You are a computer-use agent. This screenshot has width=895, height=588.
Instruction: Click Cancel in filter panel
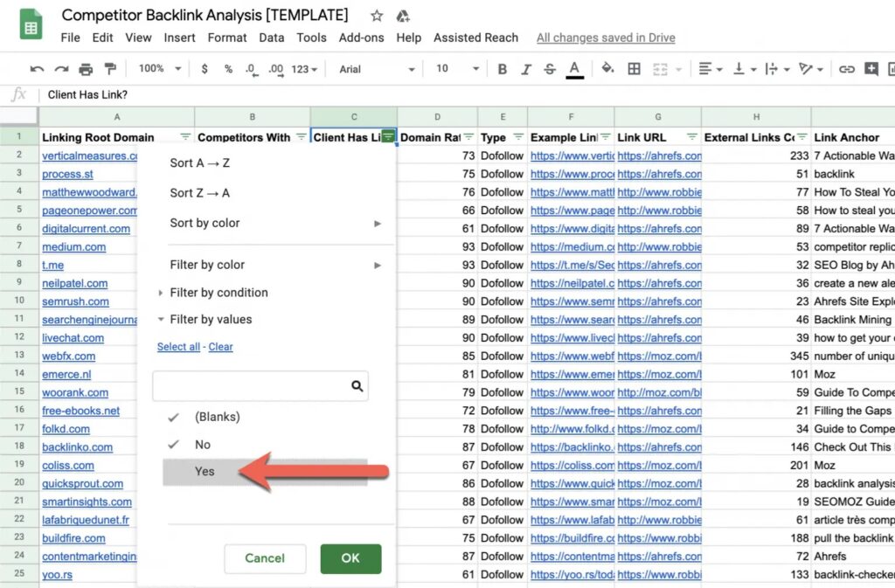[x=265, y=558]
